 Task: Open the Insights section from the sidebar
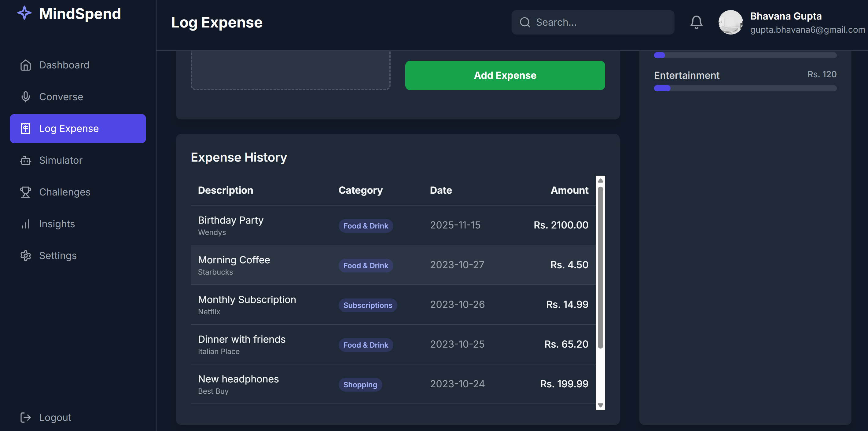pyautogui.click(x=57, y=224)
